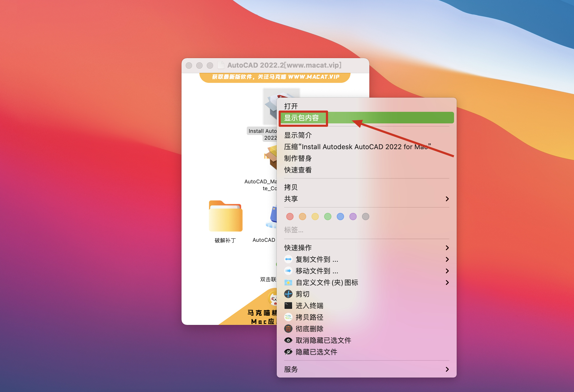Image resolution: width=574 pixels, height=392 pixels.
Task: Apply the blue color tag
Action: [x=340, y=217]
